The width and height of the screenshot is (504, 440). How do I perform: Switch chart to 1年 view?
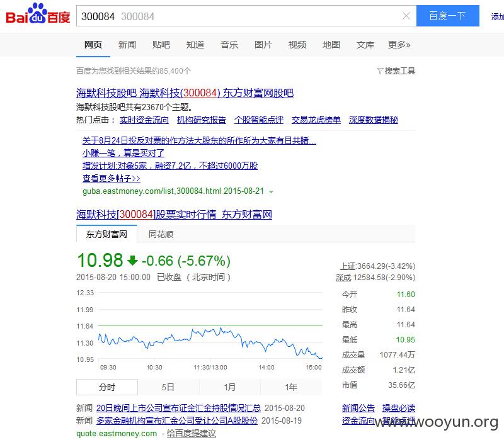point(291,387)
